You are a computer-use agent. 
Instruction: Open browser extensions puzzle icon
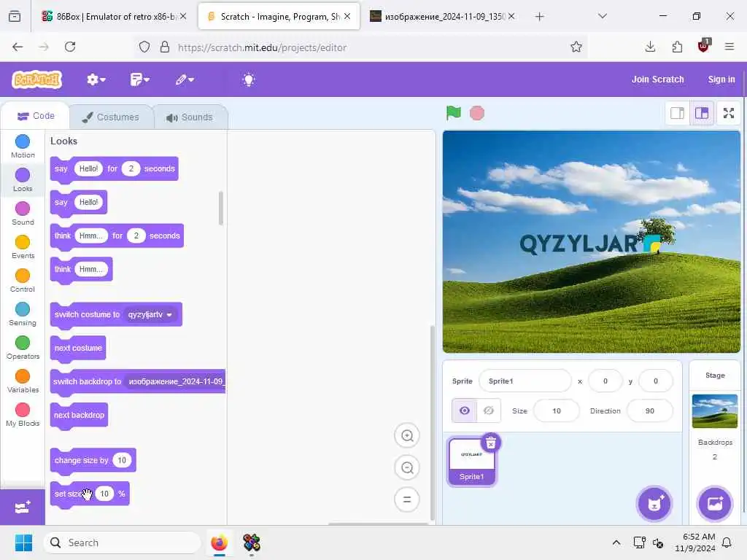pos(677,47)
